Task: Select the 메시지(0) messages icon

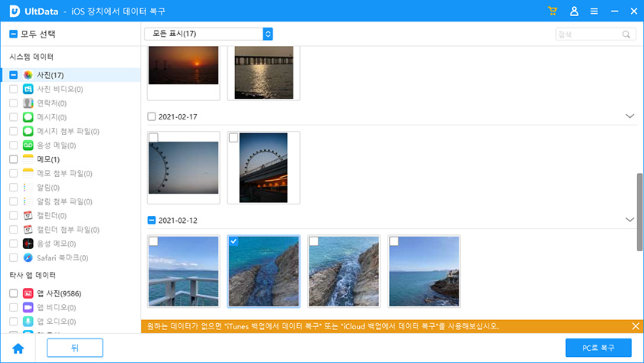Action: pos(28,117)
